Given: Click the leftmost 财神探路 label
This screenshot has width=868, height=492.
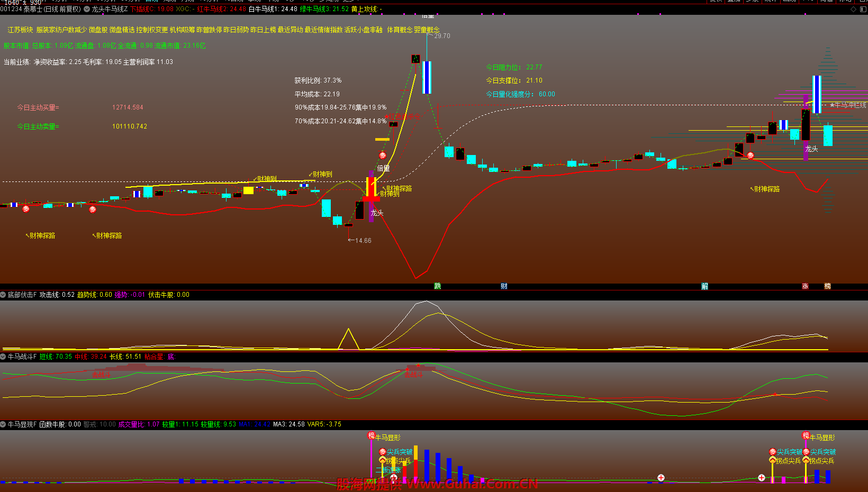Looking at the screenshot, I should (x=41, y=235).
